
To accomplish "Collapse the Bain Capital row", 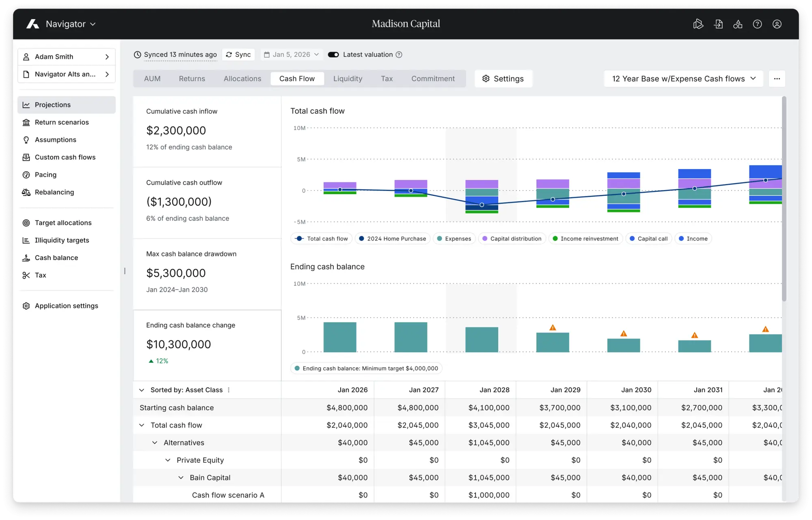I will coord(181,478).
